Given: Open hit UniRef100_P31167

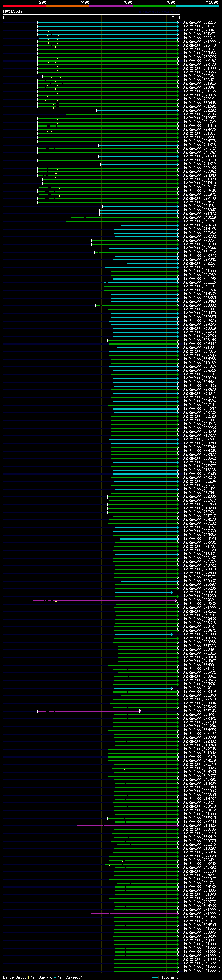Looking at the screenshot, I should 199,26.
